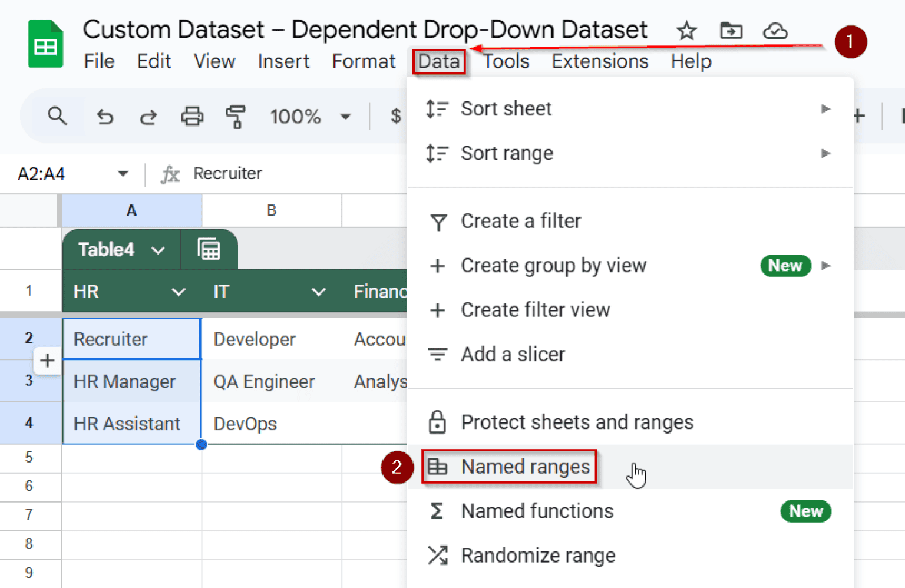Open the zoom level dropdown
The image size is (905, 588).
pos(345,116)
